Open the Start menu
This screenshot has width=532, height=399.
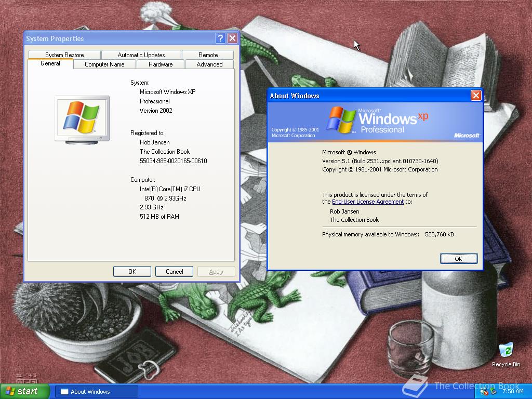pyautogui.click(x=24, y=391)
